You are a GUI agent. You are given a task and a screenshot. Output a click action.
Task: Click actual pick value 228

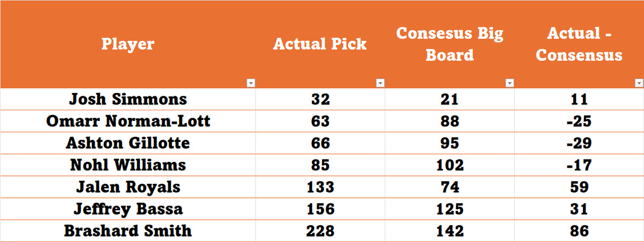[x=320, y=231]
